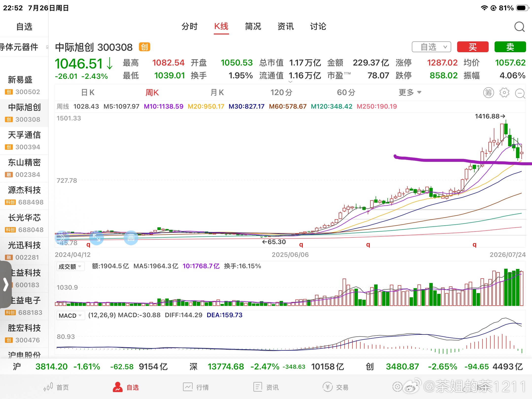Switch chart period to 月K
The image size is (532, 399).
(217, 93)
